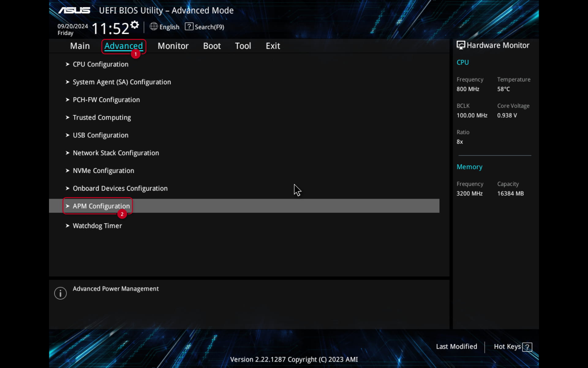The image size is (588, 368).
Task: Click the info icon beside help text
Action: point(60,293)
